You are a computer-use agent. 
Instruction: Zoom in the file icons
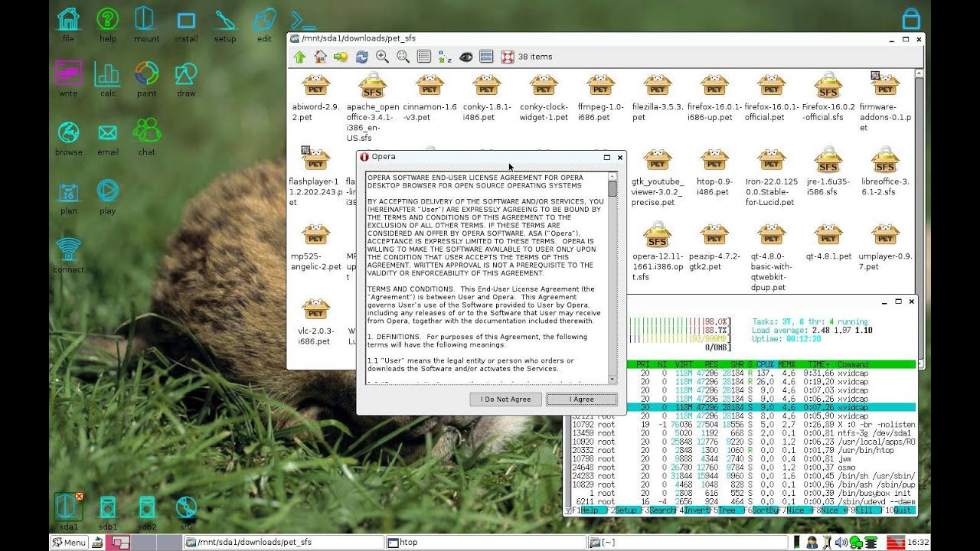click(382, 57)
